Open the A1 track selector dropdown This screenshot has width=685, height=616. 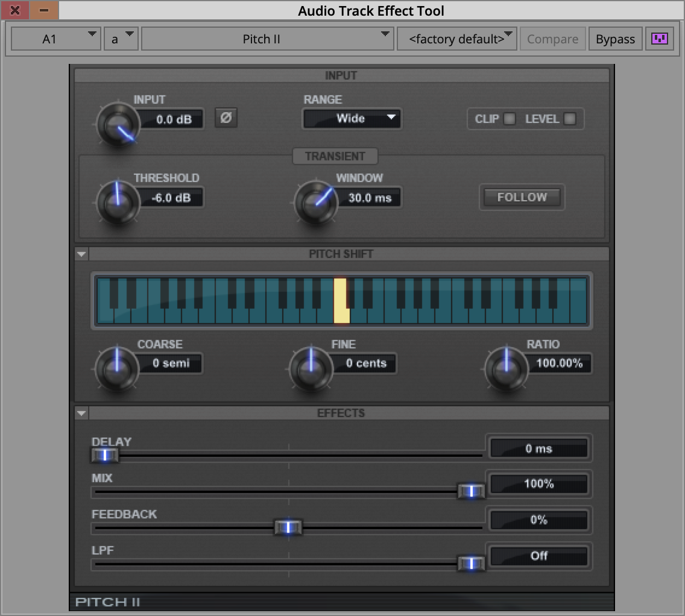click(56, 39)
